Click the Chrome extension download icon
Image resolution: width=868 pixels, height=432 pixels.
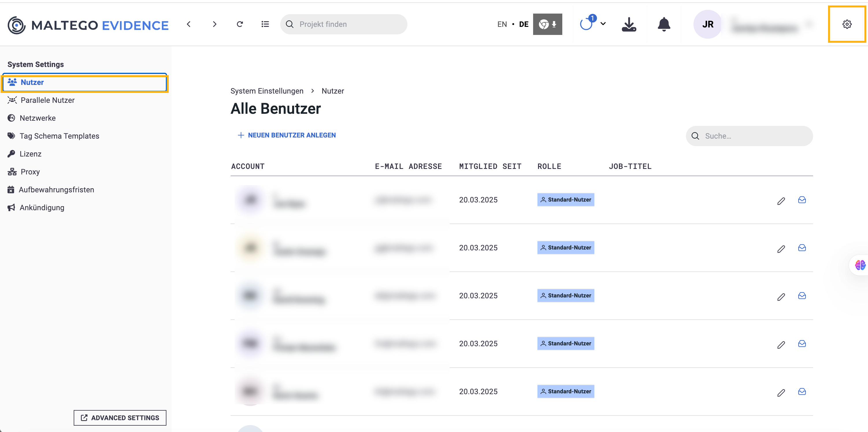point(547,24)
